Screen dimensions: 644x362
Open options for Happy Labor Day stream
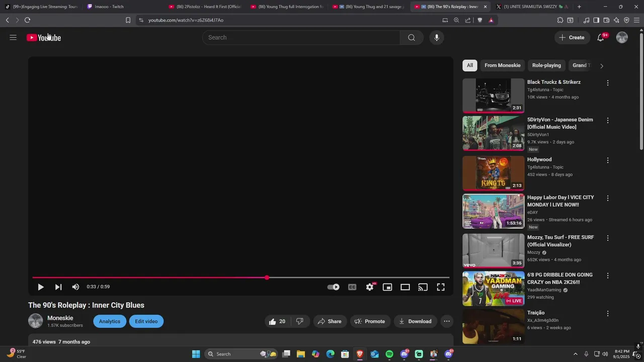click(608, 198)
